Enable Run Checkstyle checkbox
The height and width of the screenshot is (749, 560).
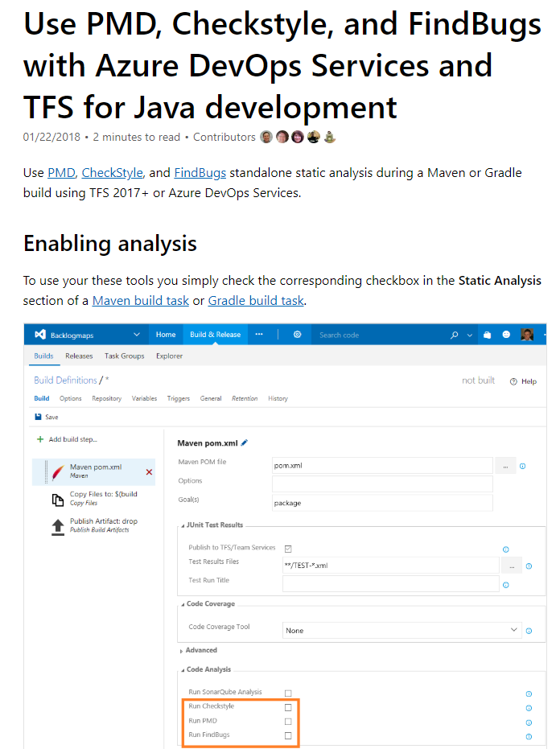[288, 707]
